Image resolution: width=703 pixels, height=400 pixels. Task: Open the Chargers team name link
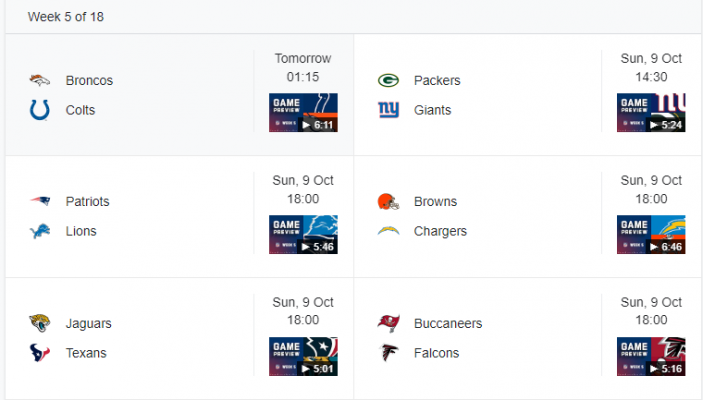click(440, 231)
